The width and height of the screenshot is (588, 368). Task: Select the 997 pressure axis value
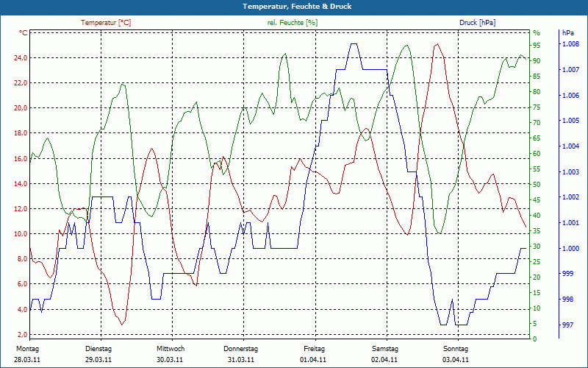click(x=567, y=325)
